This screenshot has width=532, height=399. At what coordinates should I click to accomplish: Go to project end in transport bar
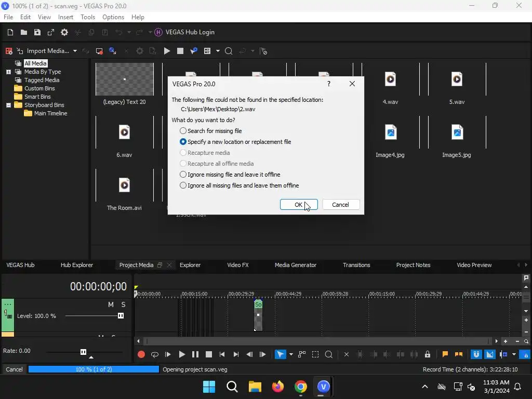point(236,354)
